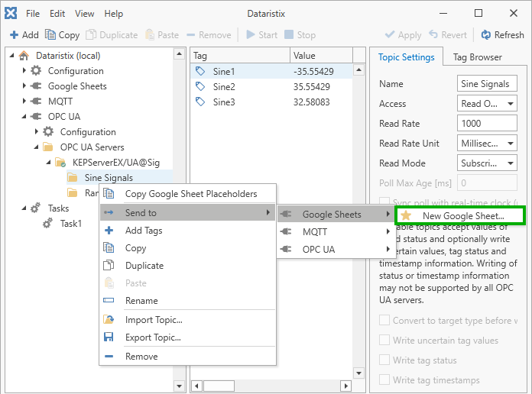Click the Sine2 tag icon
The height and width of the screenshot is (394, 532).
coord(200,86)
